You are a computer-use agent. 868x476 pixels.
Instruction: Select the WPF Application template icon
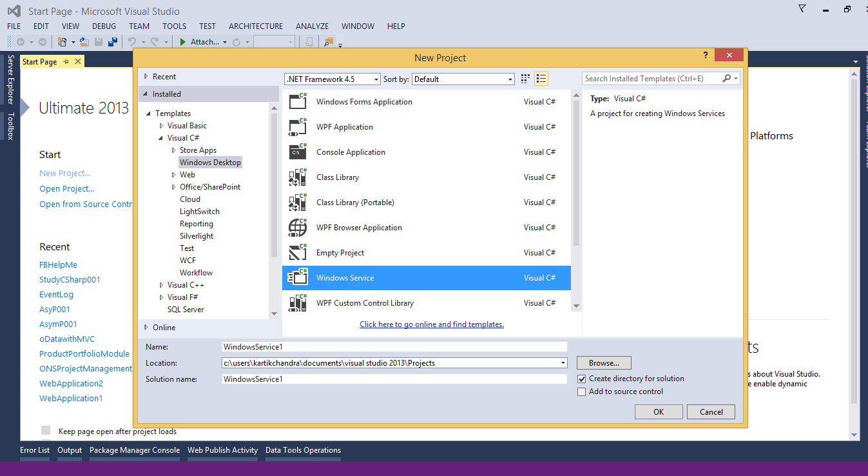298,126
